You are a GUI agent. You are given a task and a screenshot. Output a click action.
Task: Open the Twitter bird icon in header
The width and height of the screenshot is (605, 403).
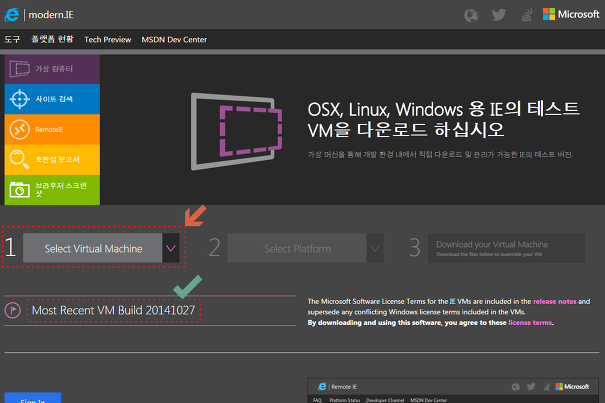499,15
